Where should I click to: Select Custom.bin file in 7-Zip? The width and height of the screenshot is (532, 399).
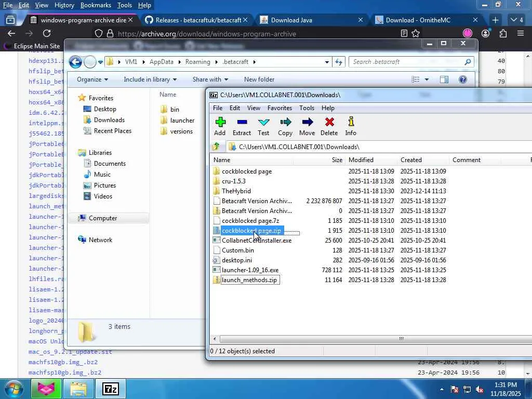(x=233, y=250)
